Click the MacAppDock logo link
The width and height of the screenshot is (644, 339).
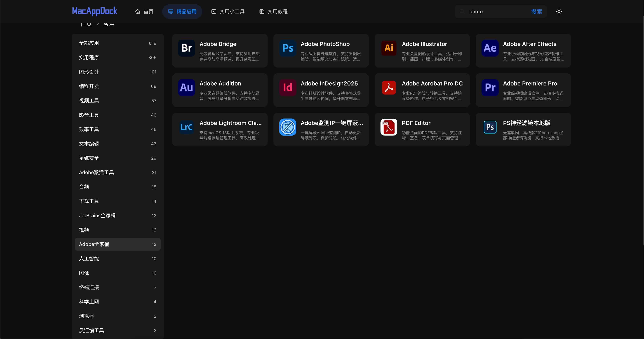coord(95,11)
